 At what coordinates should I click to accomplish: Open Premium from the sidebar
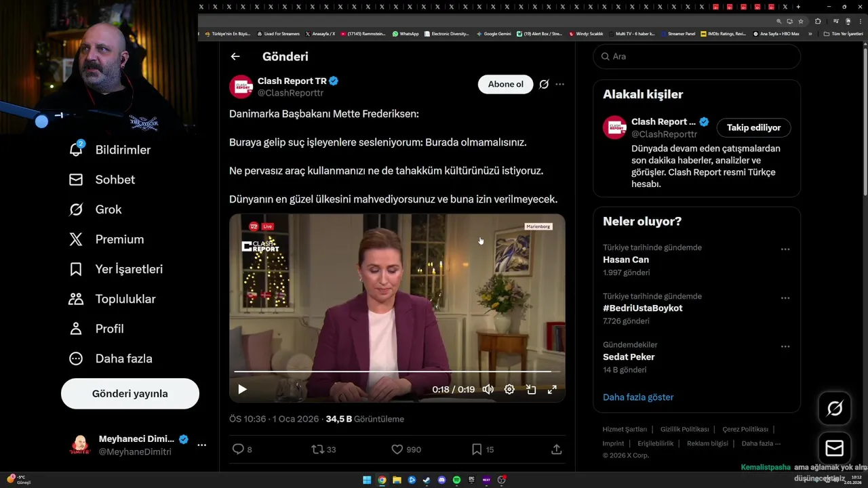point(106,239)
